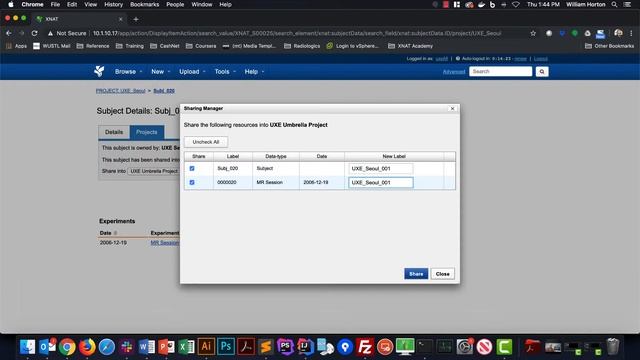640x360 pixels.
Task: Uncheck the Share checkbox for MR Session 0000020
Action: tap(192, 182)
